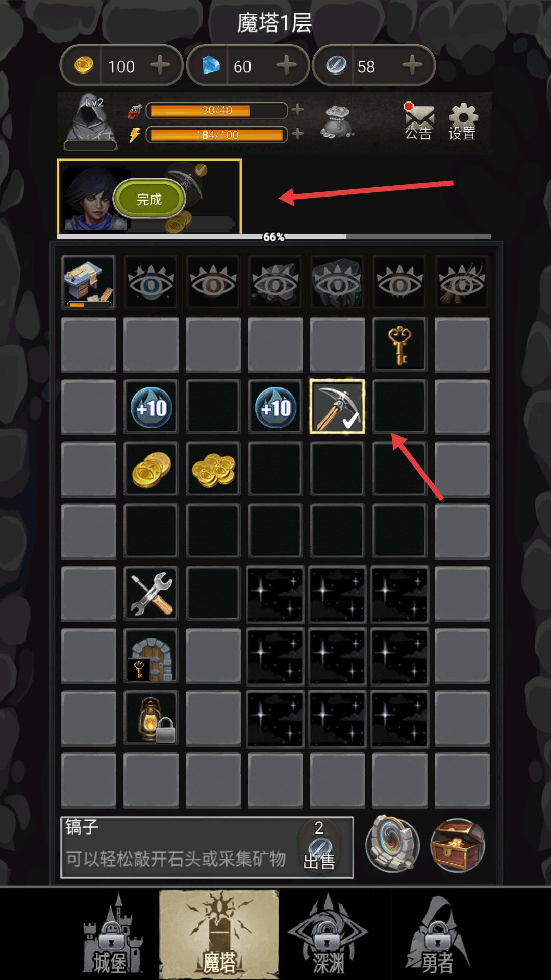
Task: Open the 公告 mail announcements
Action: click(x=419, y=121)
